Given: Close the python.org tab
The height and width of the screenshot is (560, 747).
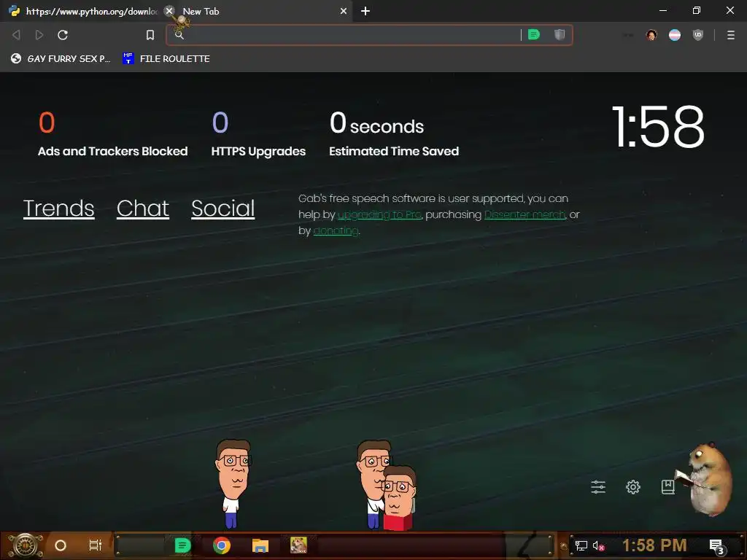Looking at the screenshot, I should (x=169, y=10).
